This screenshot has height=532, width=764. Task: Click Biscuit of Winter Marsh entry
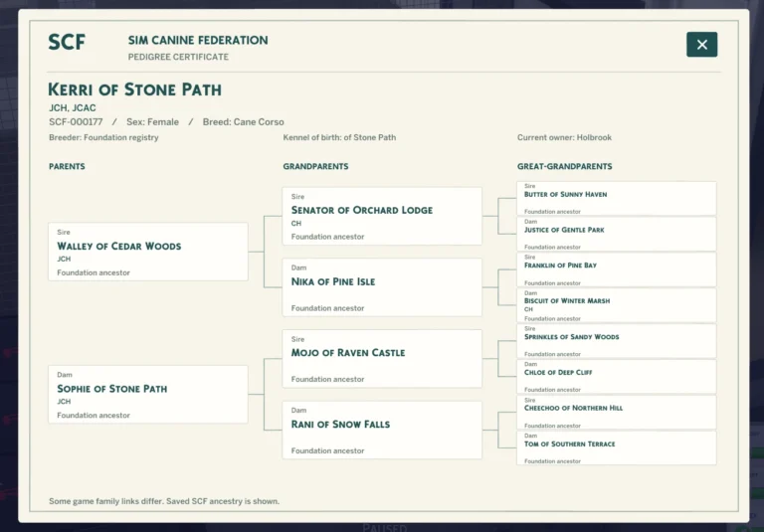[x=617, y=305]
